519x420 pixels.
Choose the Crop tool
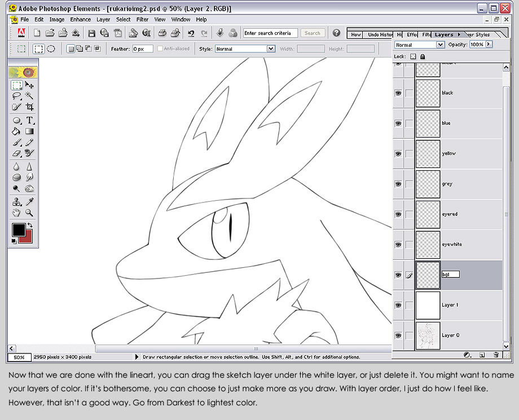pos(29,107)
